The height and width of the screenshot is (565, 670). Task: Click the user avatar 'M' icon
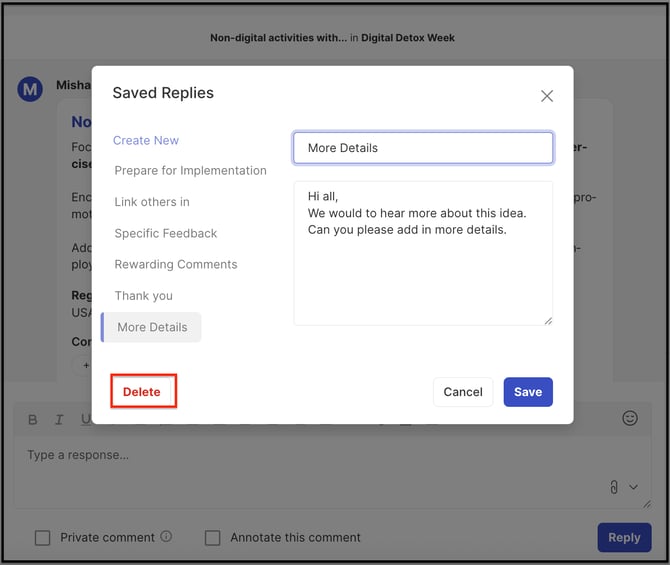30,89
